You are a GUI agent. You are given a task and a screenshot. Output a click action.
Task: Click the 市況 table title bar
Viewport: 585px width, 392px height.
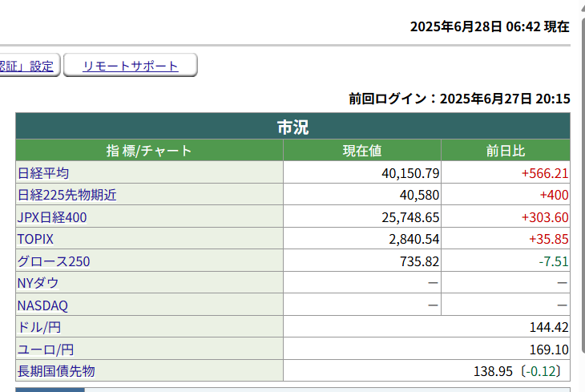(x=292, y=127)
